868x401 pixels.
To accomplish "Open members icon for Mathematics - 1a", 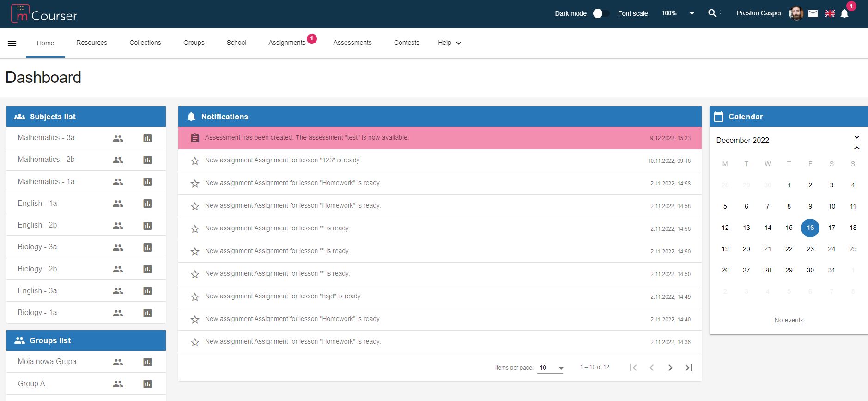I will click(x=118, y=182).
